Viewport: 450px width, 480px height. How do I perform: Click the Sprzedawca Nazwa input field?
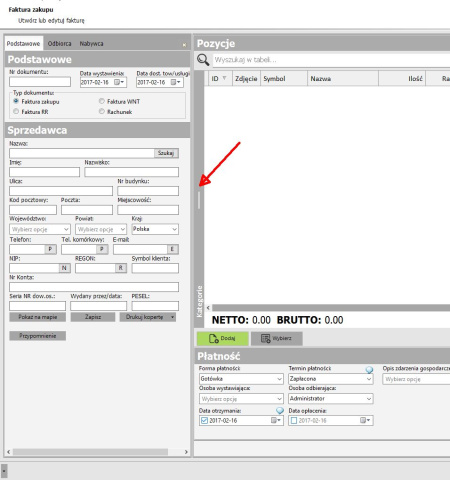(82, 153)
